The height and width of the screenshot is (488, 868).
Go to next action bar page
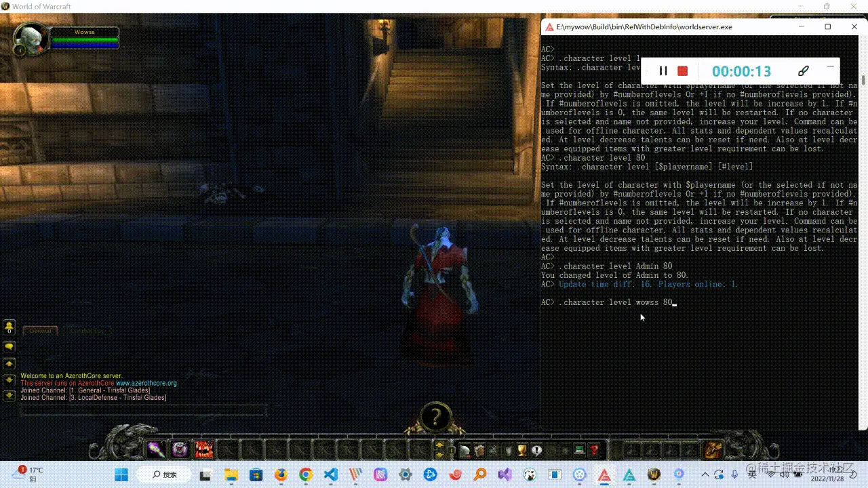439,445
